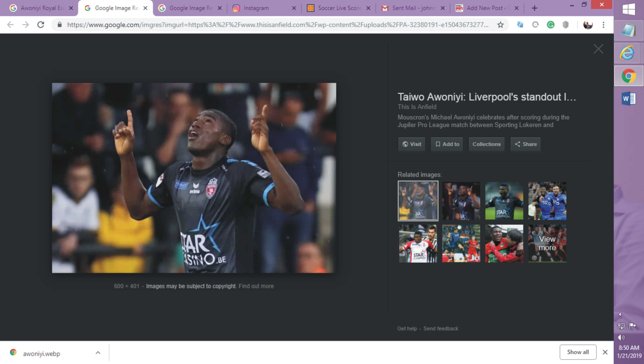Switch to Soccer Live Score tab
This screenshot has width=644, height=364.
pos(339,8)
